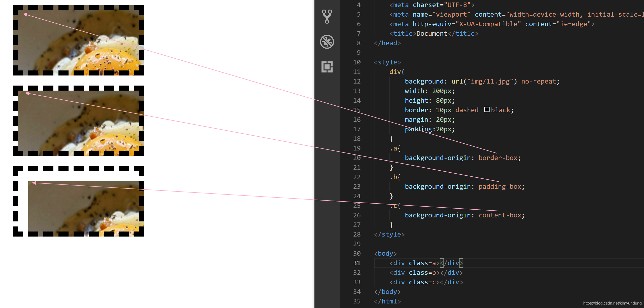This screenshot has height=308, width=644.
Task: Click line number 31 in the gutter
Action: 357,263
